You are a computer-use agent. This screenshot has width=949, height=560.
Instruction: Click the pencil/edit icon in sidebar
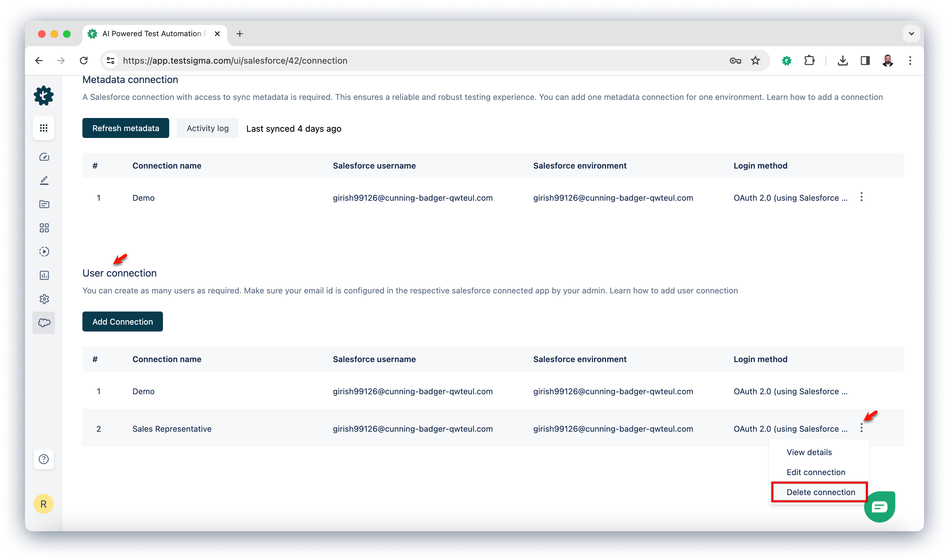[43, 180]
